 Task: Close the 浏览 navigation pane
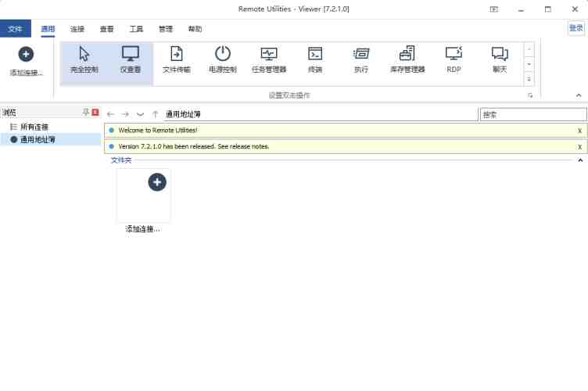pos(95,112)
